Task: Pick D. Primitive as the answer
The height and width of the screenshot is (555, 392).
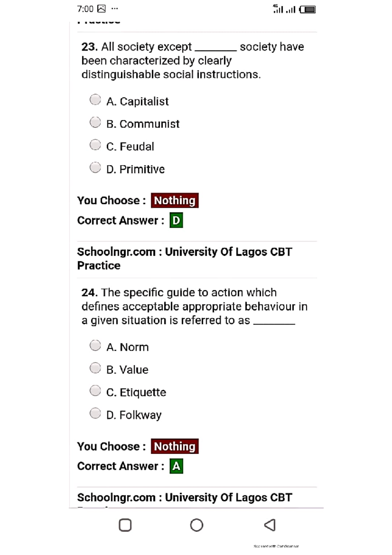Action: (95, 168)
